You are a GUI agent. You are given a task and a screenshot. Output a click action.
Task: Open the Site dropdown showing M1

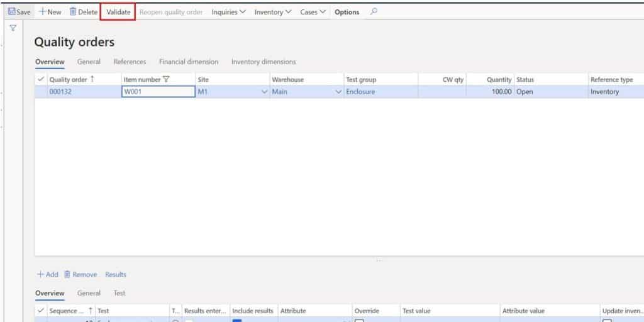(x=264, y=92)
